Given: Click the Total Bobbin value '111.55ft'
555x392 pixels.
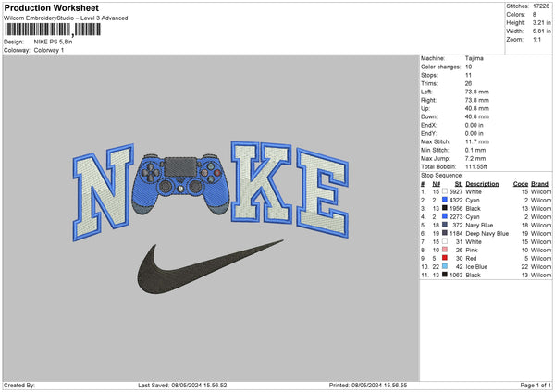Looking at the screenshot, I should [475, 166].
